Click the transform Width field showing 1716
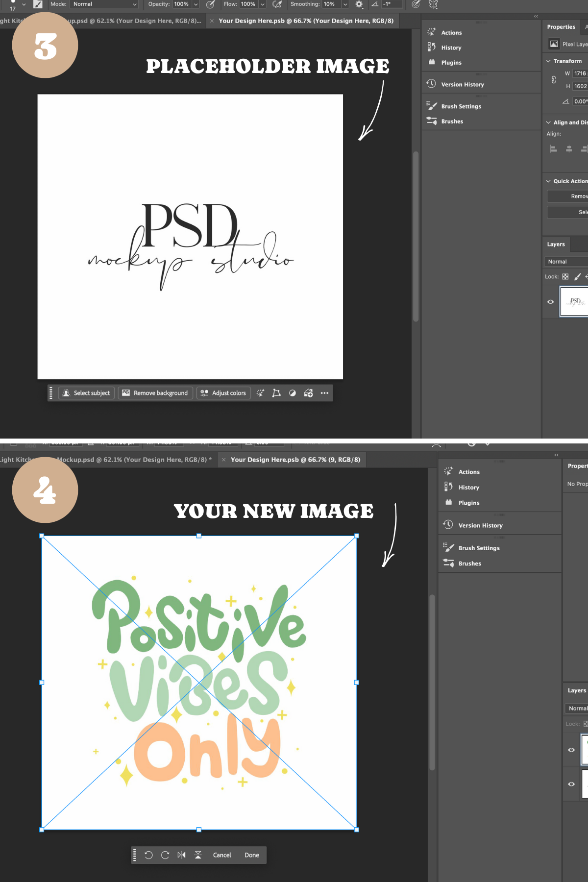Viewport: 588px width, 882px height. 580,73
